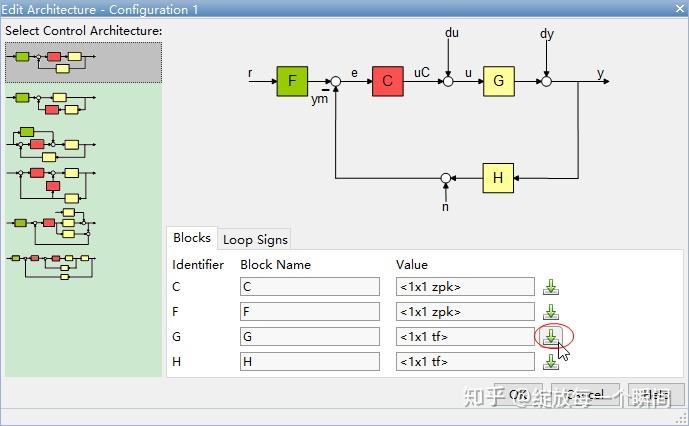Select the fifth control architecture thumbnail
The image size is (689, 426).
tap(51, 226)
